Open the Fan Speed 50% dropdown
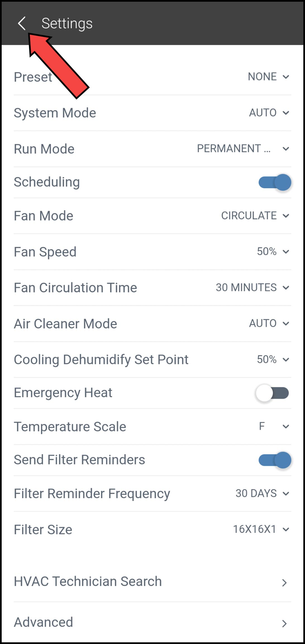 pos(273,252)
